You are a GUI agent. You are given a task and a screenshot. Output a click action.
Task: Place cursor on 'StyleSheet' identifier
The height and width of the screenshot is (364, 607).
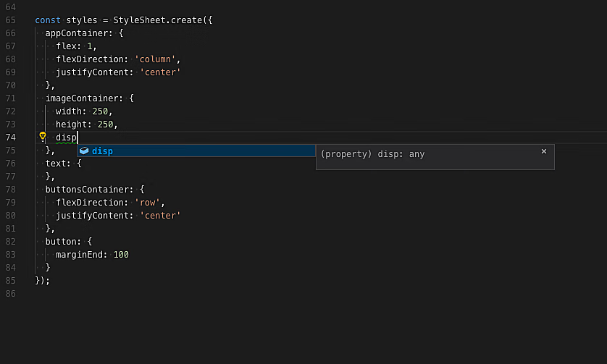point(139,20)
